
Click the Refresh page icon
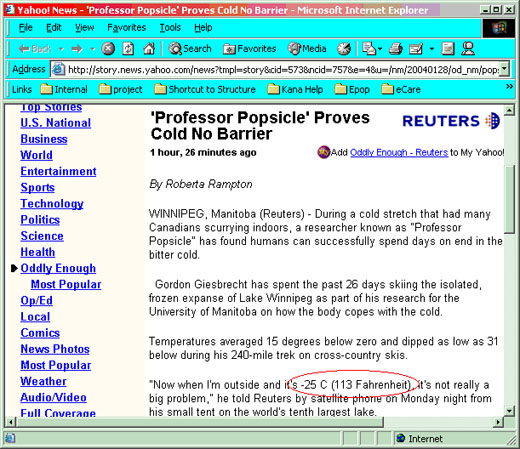point(128,49)
